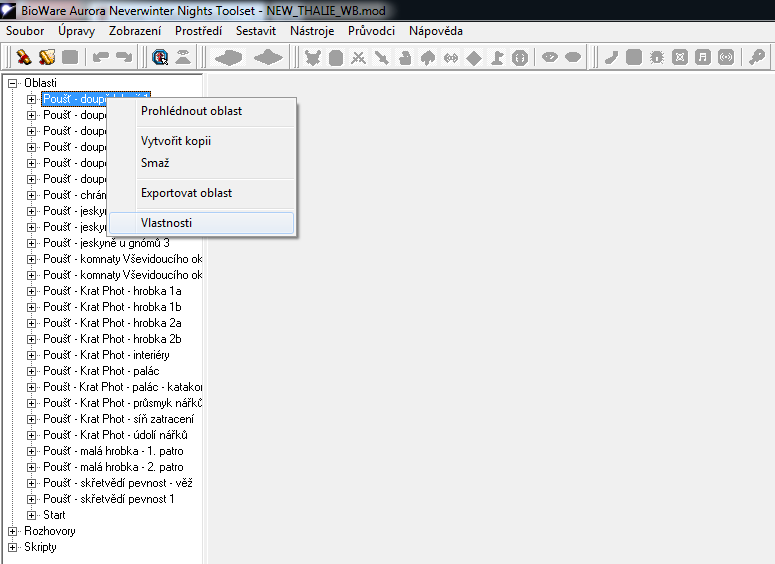Expand the Rozhovory tree node
This screenshot has width=775, height=564.
click(13, 531)
